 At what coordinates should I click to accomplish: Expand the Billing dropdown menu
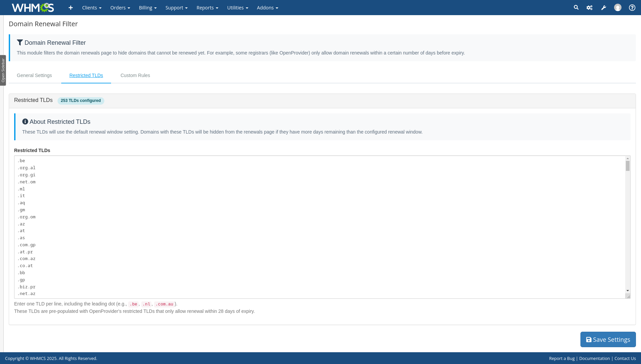[x=148, y=8]
